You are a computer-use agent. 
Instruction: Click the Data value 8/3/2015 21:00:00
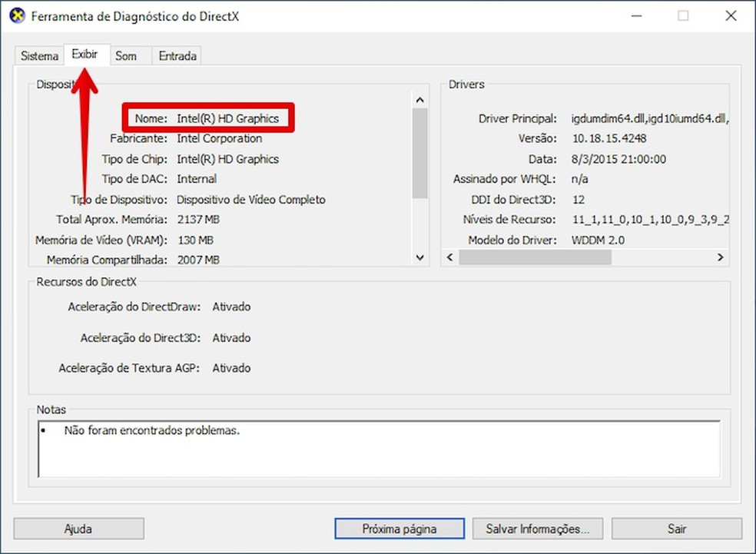618,158
